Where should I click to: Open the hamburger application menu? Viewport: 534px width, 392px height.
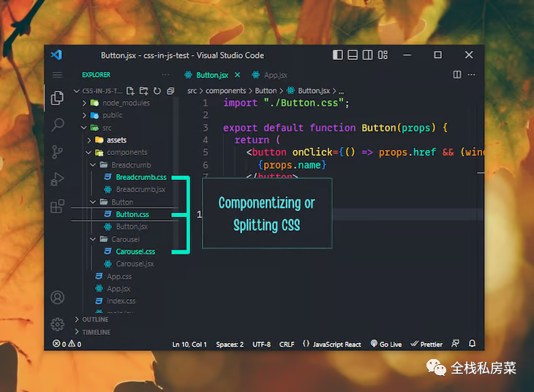pyautogui.click(x=57, y=75)
